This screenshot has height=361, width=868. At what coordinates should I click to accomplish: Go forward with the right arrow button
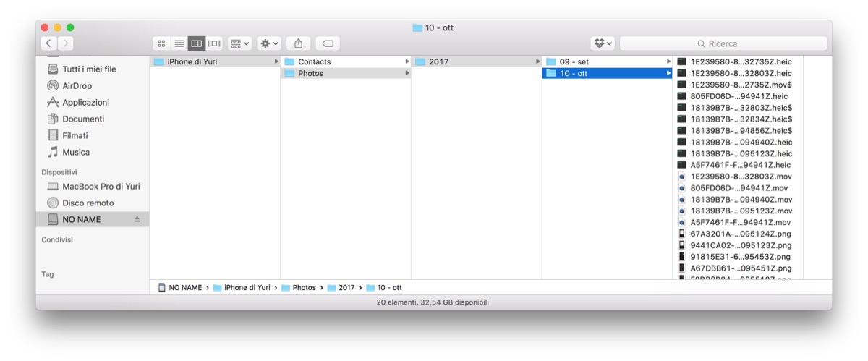point(65,43)
